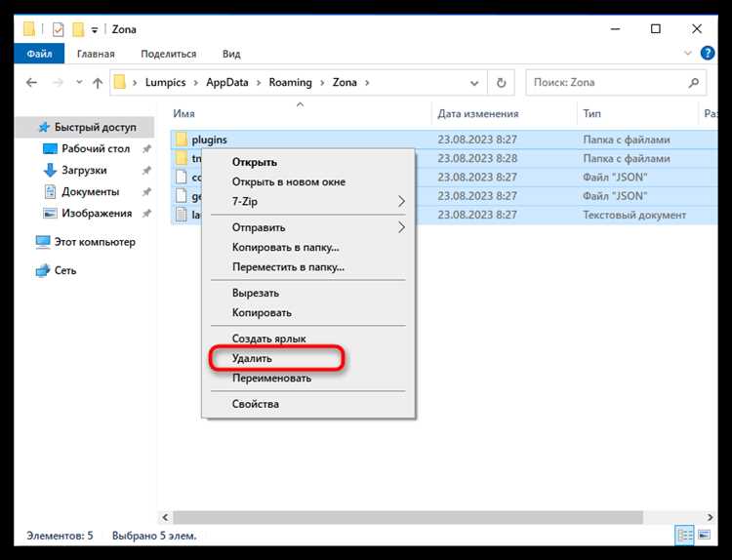Select Быстрый доступ in navigation pane

[85, 127]
